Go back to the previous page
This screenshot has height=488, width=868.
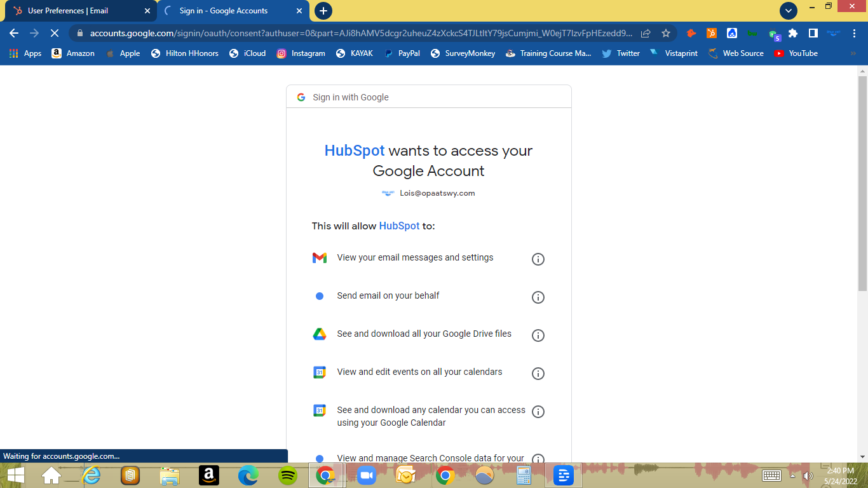(x=14, y=33)
